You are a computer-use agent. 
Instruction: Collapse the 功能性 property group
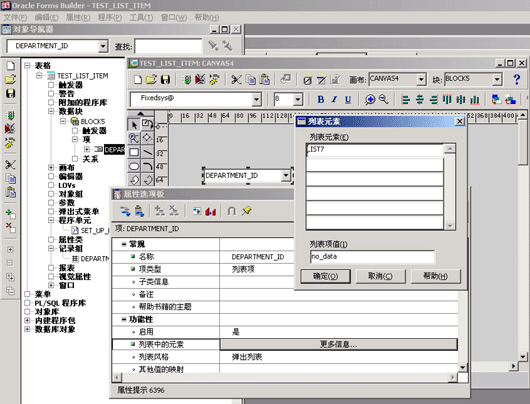click(124, 319)
